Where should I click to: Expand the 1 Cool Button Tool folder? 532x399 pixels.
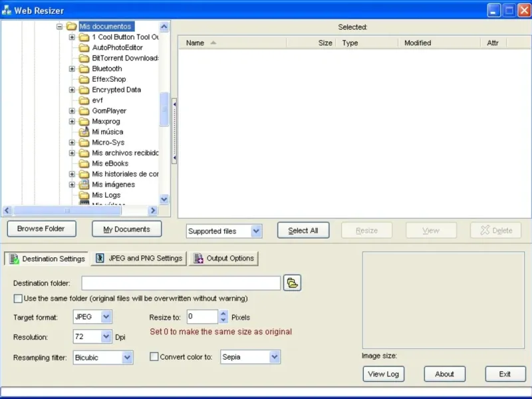[72, 37]
